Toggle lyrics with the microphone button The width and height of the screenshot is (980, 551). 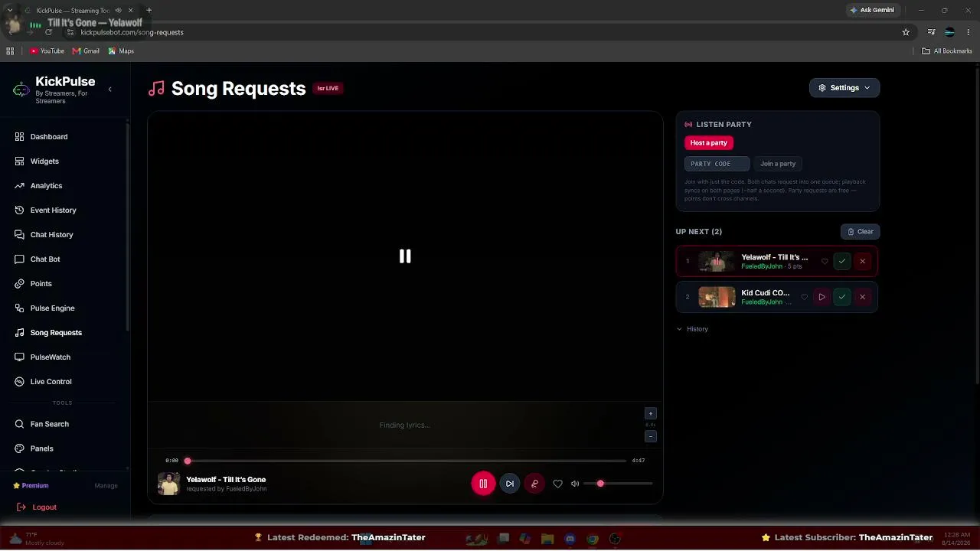click(x=534, y=484)
